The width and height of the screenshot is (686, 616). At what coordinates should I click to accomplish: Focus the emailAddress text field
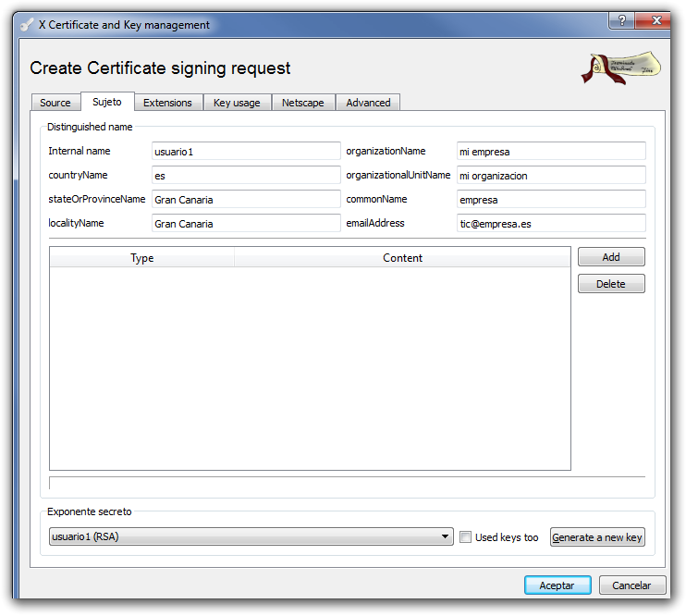coord(551,224)
